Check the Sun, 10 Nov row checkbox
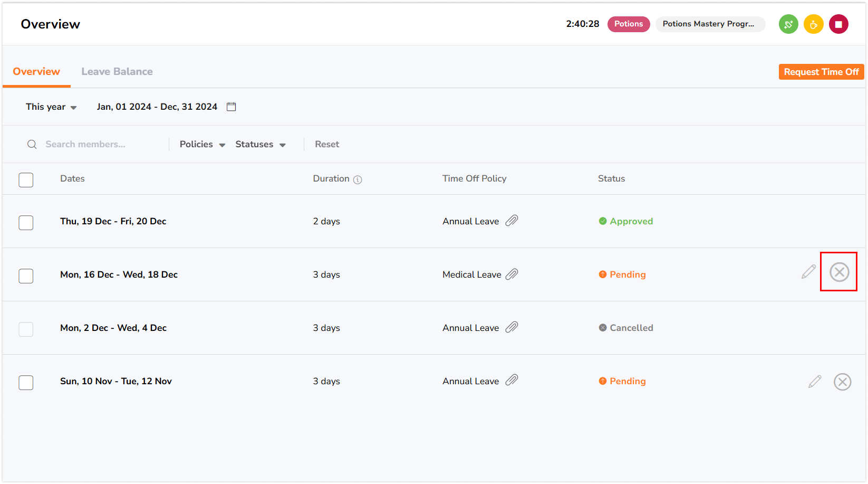 (26, 383)
